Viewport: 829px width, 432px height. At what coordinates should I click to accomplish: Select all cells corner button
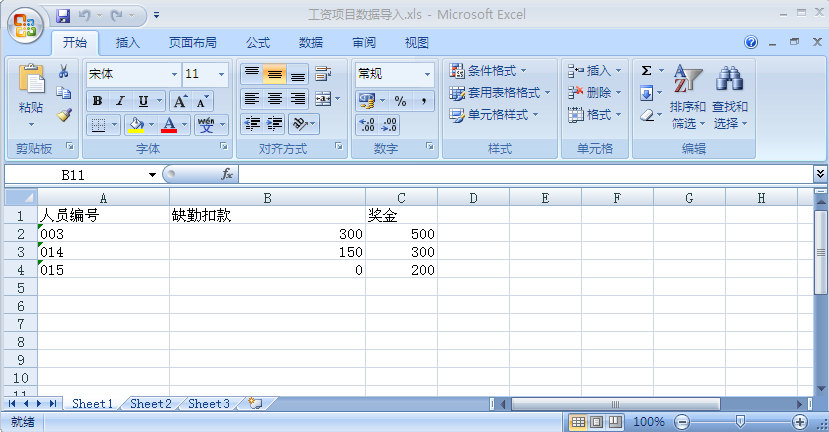21,197
